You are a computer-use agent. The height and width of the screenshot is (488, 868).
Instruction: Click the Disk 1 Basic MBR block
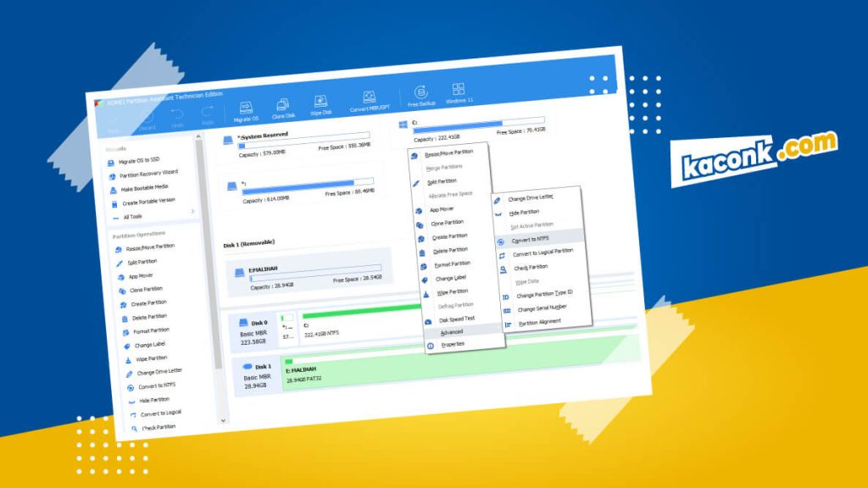257,375
